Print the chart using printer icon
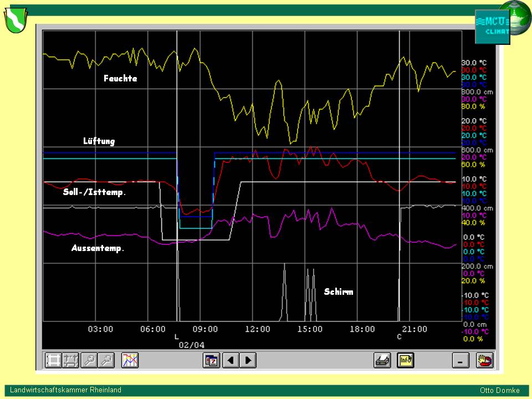532x399 pixels. pyautogui.click(x=382, y=360)
